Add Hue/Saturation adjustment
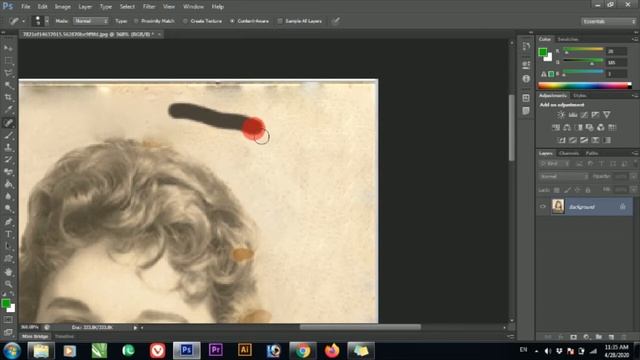 [556, 127]
